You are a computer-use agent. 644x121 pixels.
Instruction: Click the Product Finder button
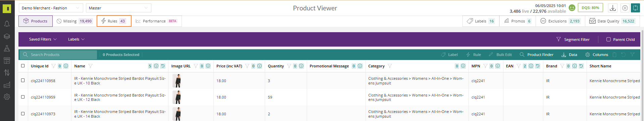[536, 55]
